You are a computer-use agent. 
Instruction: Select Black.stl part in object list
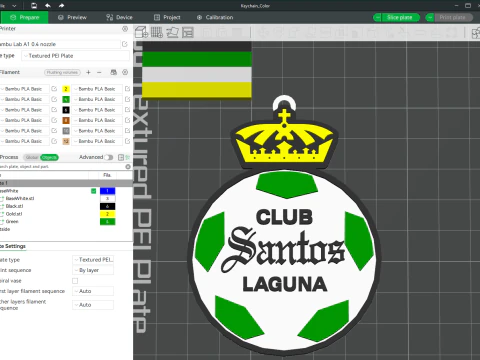(x=14, y=206)
